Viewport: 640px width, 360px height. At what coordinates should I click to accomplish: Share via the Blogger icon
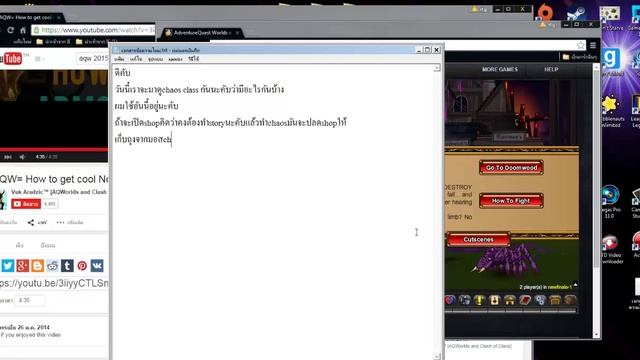(x=37, y=266)
